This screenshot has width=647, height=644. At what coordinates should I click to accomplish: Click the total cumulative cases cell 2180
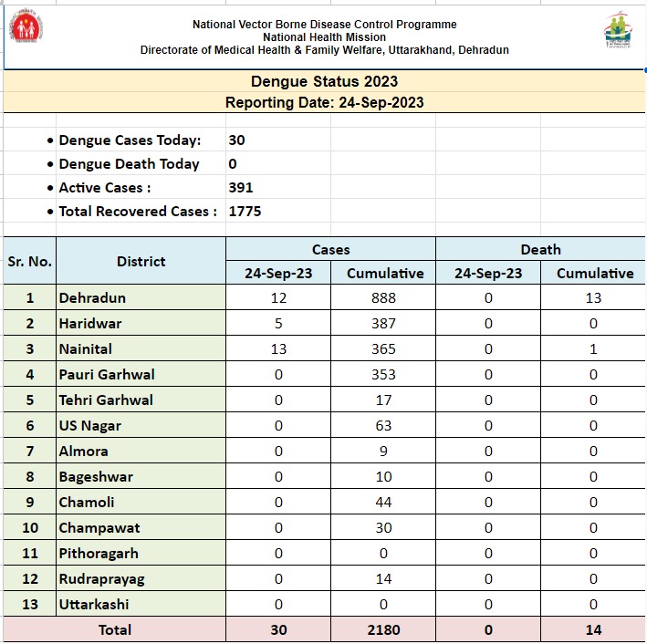383,629
